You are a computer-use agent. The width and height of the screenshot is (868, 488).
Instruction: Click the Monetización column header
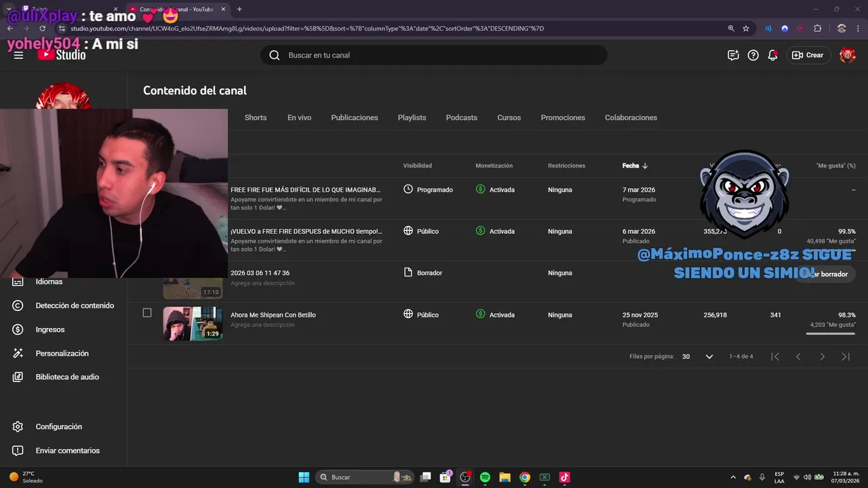click(x=494, y=165)
